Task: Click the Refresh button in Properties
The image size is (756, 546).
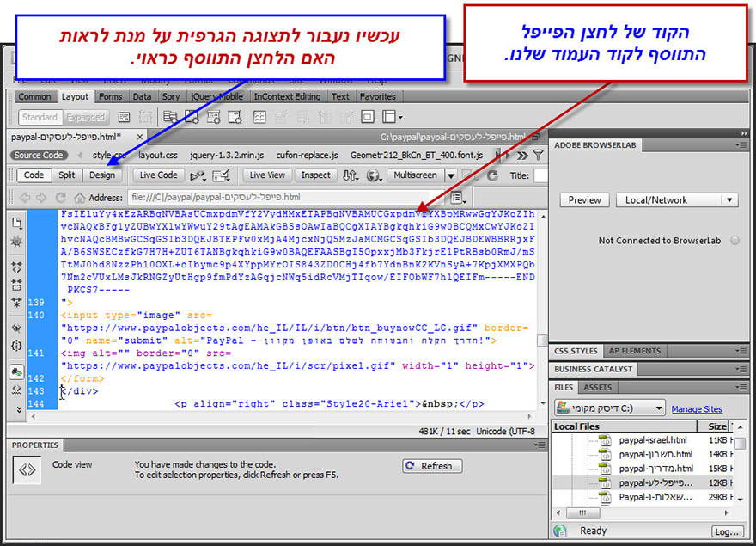Action: tap(432, 466)
